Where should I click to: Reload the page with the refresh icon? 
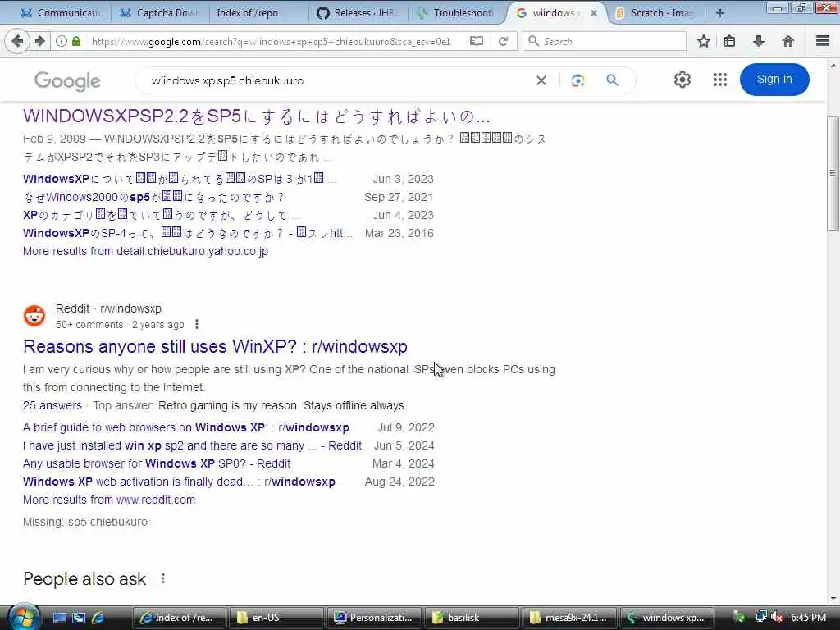click(503, 41)
